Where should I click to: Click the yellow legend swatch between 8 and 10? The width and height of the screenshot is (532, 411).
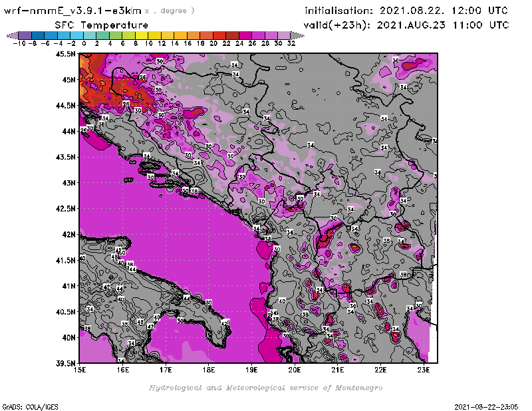tap(142, 35)
